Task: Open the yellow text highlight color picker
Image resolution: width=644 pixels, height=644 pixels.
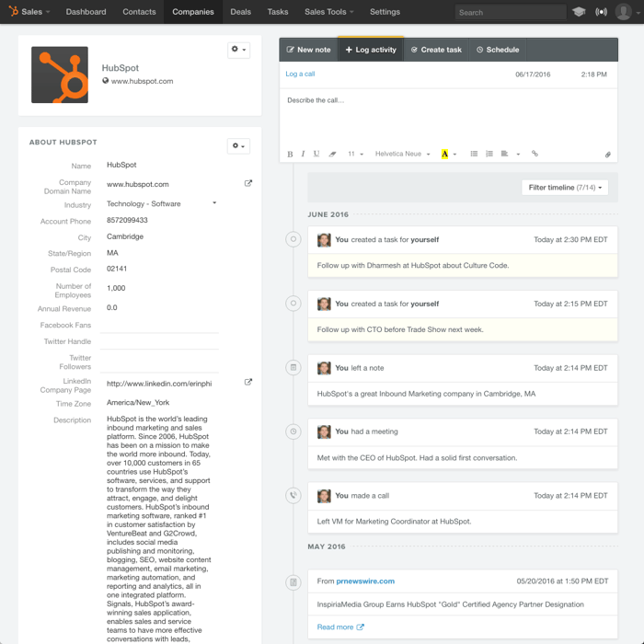Action: point(444,154)
